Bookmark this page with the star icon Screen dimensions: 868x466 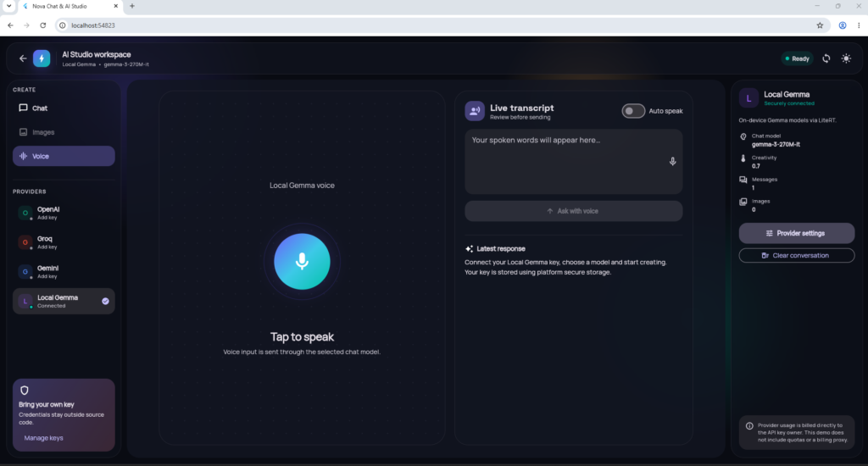(x=820, y=25)
